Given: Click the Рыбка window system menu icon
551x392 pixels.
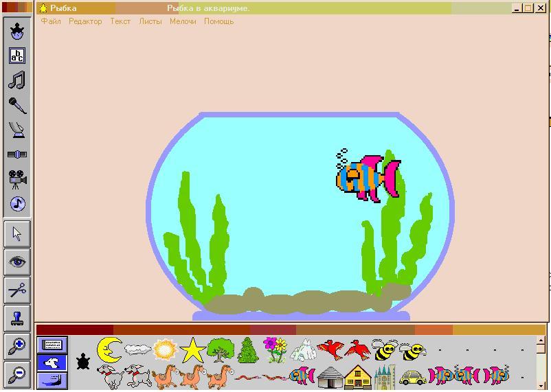Looking at the screenshot, I should click(43, 8).
